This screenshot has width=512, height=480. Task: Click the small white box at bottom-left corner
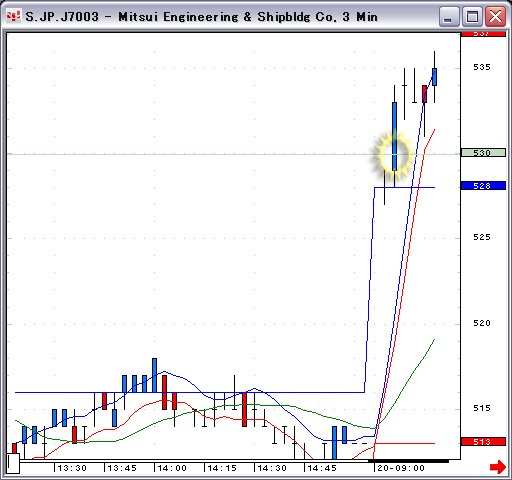13,463
